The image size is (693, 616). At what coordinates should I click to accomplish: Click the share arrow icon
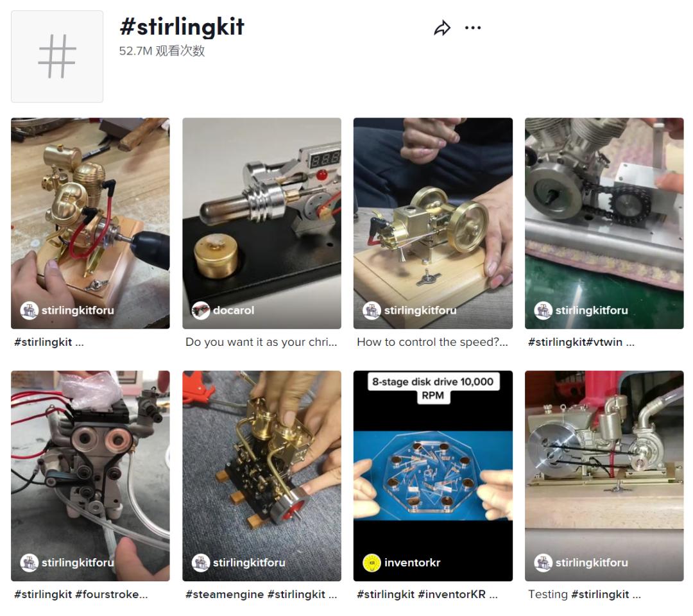pos(442,28)
